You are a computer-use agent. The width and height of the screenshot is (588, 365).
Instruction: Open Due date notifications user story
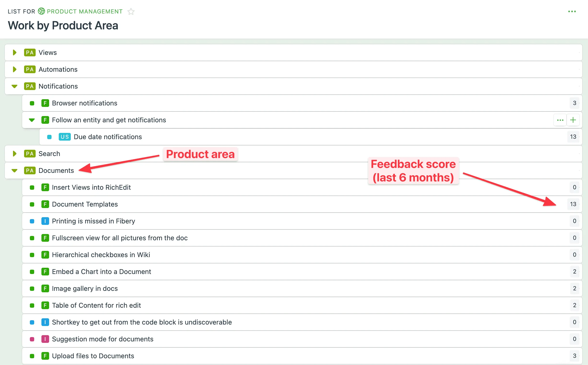[108, 137]
